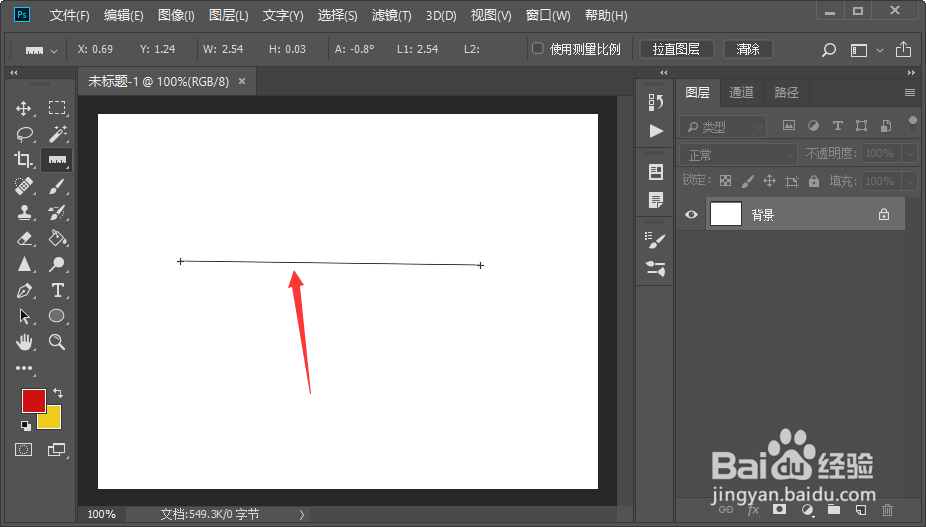Toggle adjustment layer filter
The height and width of the screenshot is (527, 926).
(813, 125)
